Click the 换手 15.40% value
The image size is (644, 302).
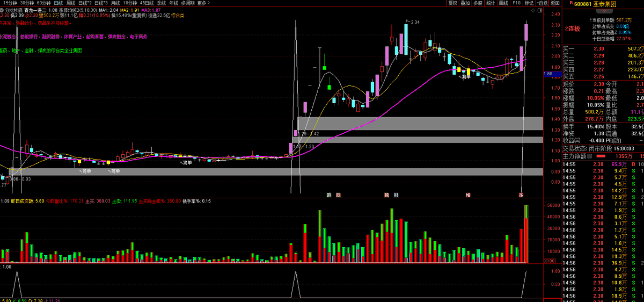(x=595, y=126)
